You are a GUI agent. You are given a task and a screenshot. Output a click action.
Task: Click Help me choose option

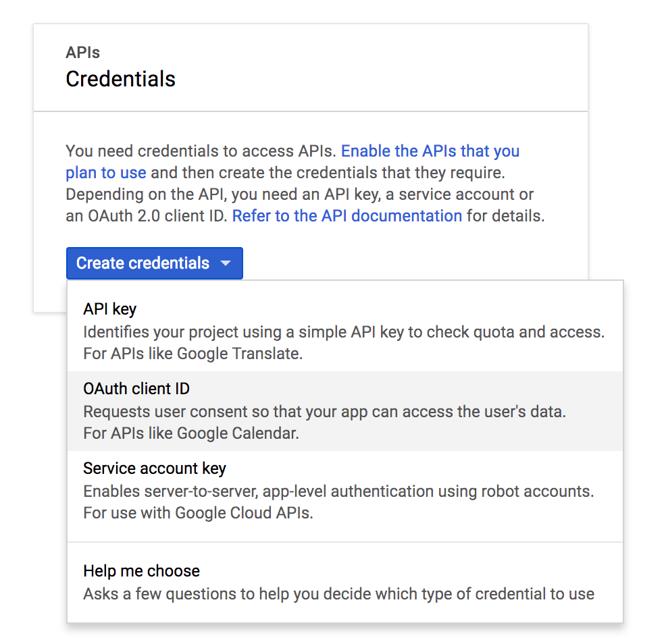tap(141, 571)
